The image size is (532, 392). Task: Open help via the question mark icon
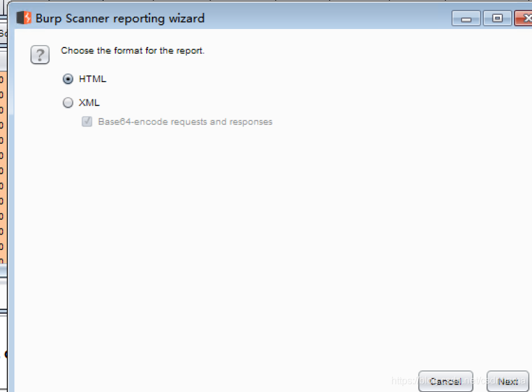pos(40,55)
